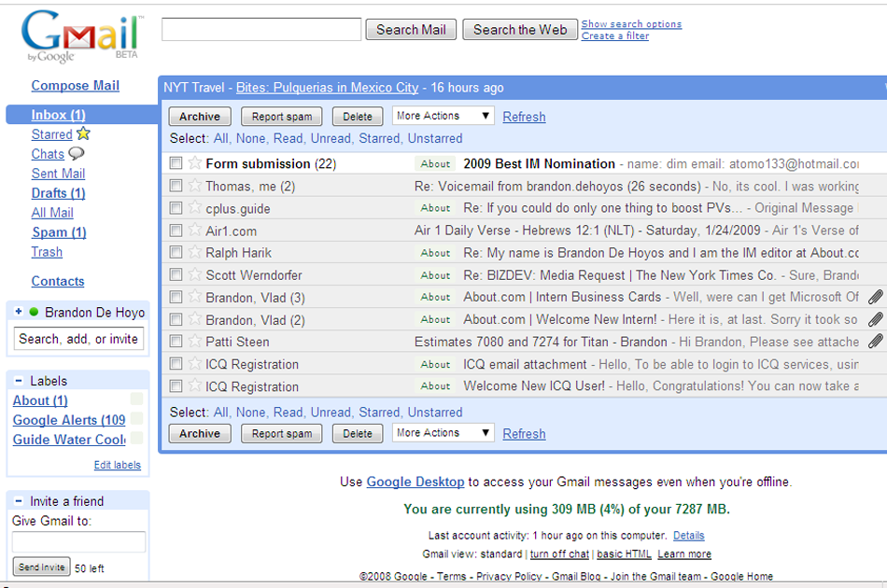Star the Brandon, Vlad (2) conversation
The width and height of the screenshot is (887, 588).
(194, 319)
